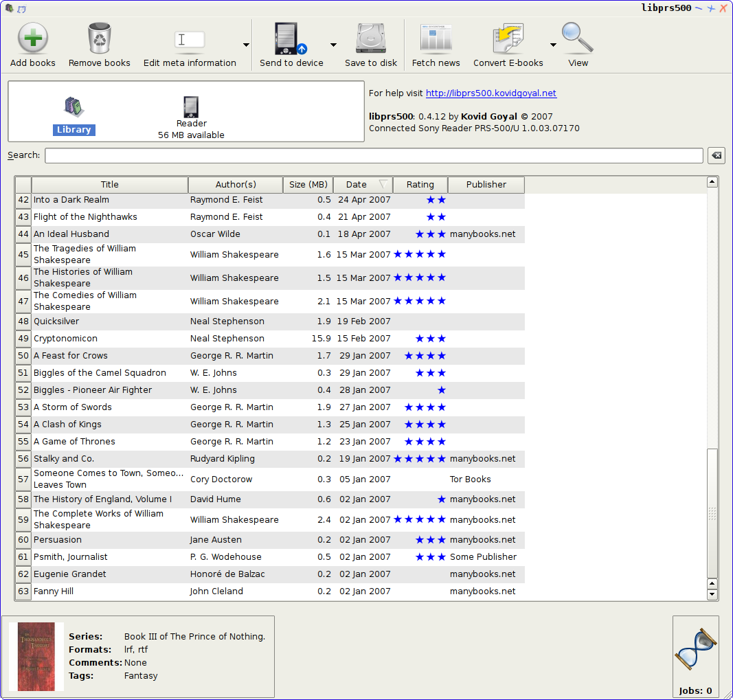Focus the Search input field
This screenshot has height=700, width=733.
[x=374, y=156]
